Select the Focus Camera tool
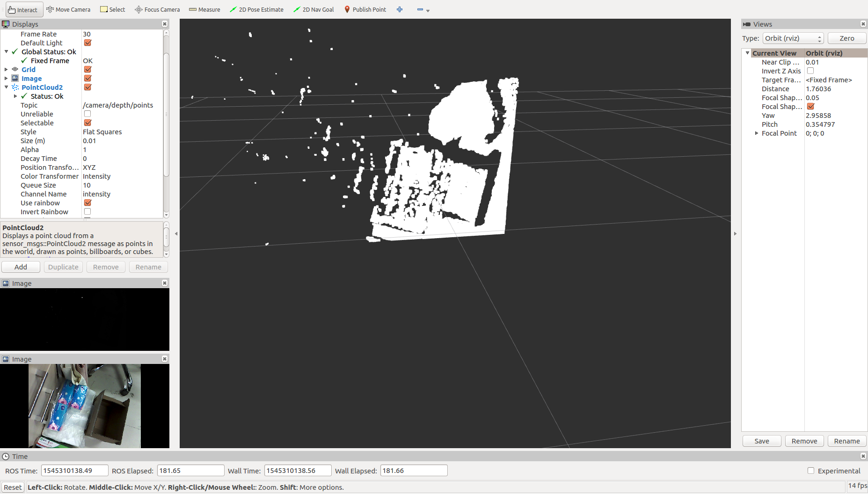The height and width of the screenshot is (494, 868). (157, 9)
